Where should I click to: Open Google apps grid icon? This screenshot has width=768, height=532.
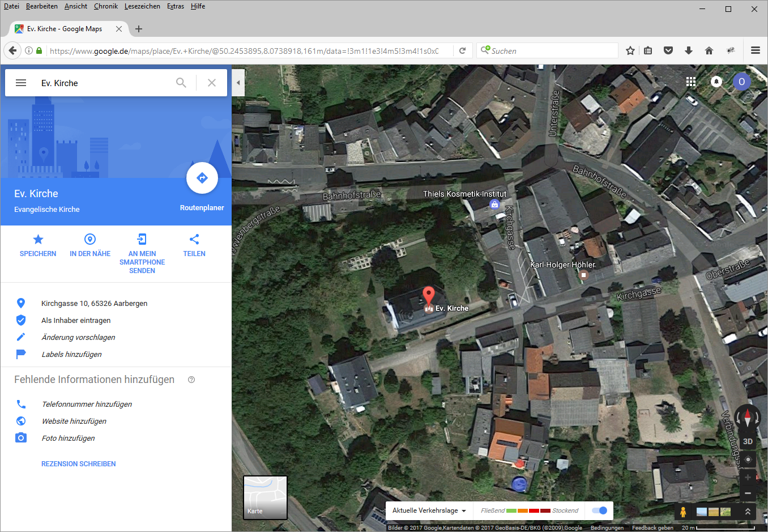tap(691, 82)
